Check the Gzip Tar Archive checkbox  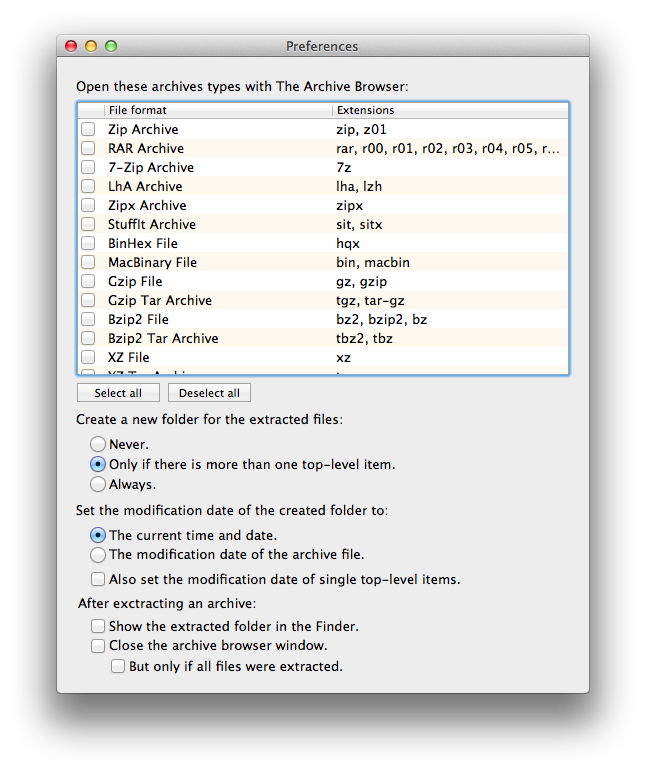coord(88,300)
